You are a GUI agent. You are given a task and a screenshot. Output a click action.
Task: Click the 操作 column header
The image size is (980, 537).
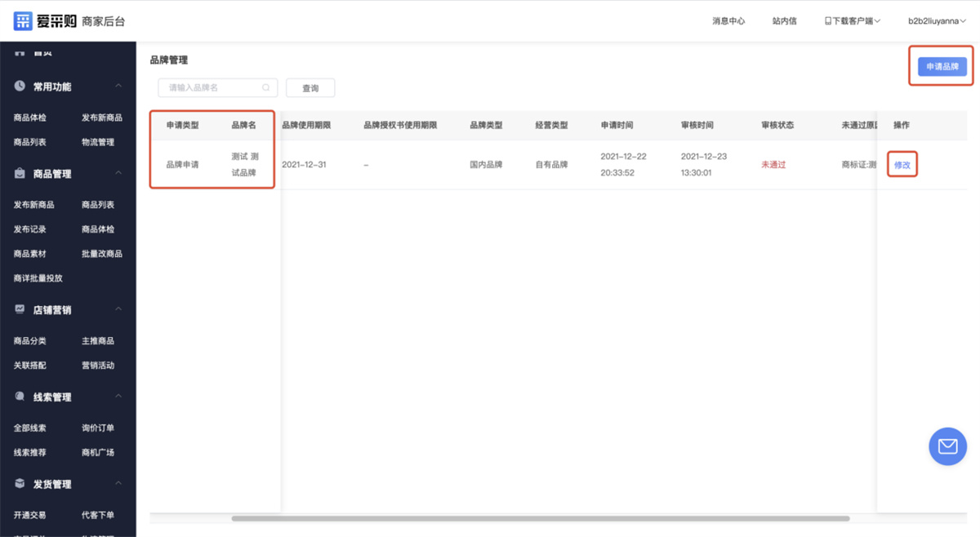click(x=902, y=125)
